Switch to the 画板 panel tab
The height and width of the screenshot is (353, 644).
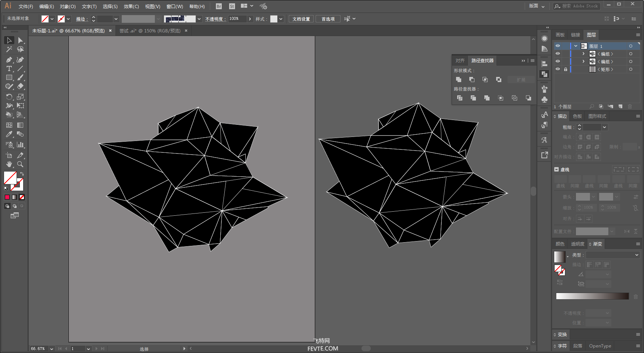[560, 35]
